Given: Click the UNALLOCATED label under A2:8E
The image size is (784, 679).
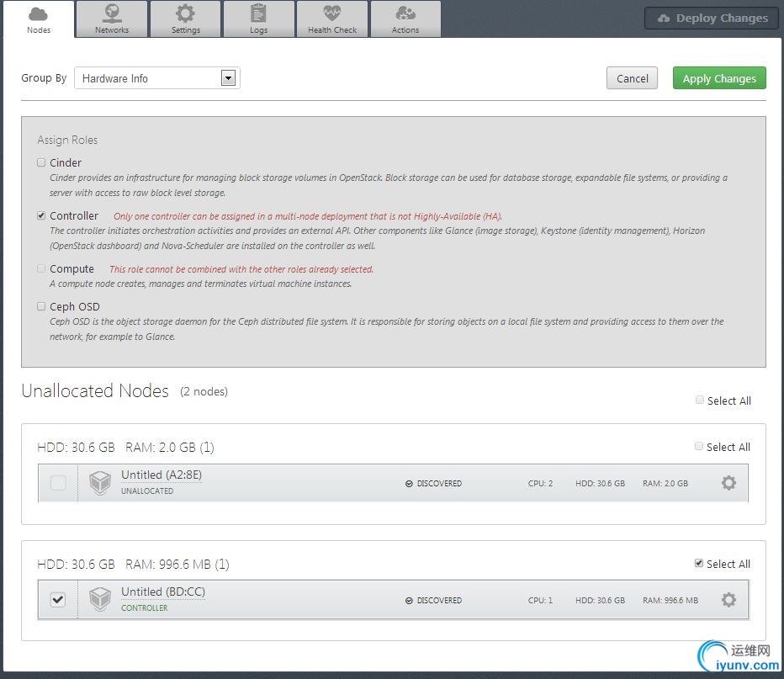Looking at the screenshot, I should (147, 491).
